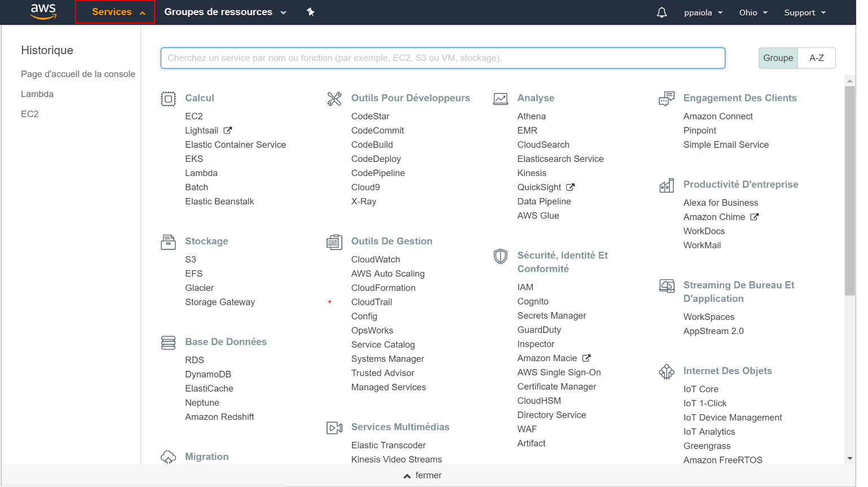The width and height of the screenshot is (868, 487).
Task: Click the Stockage category icon
Action: 168,242
